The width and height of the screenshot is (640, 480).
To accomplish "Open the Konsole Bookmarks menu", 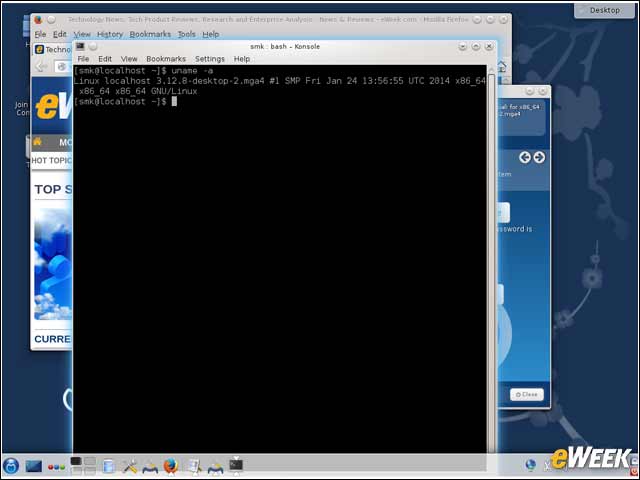I will pyautogui.click(x=166, y=59).
